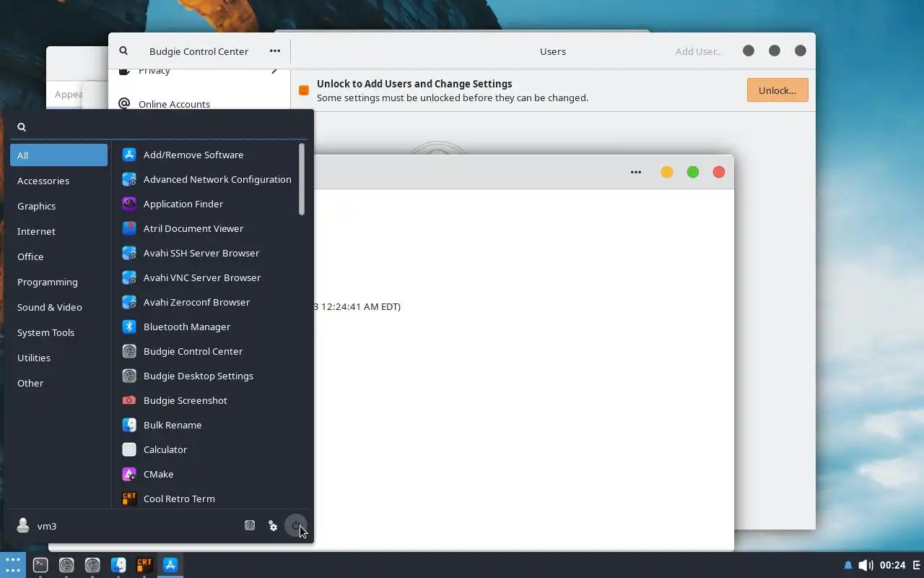This screenshot has width=924, height=578.
Task: Open Atril Document Viewer
Action: (x=206, y=228)
